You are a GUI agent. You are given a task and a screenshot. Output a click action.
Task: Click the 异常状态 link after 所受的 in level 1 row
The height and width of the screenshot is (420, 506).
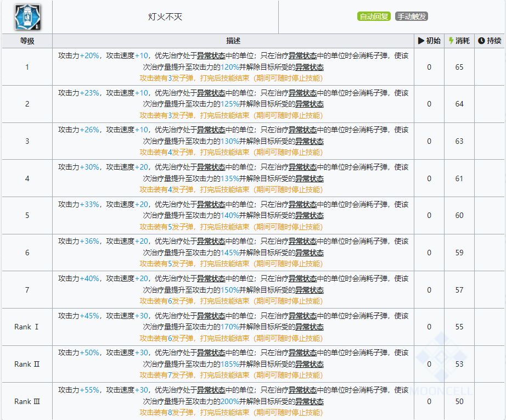coord(310,67)
